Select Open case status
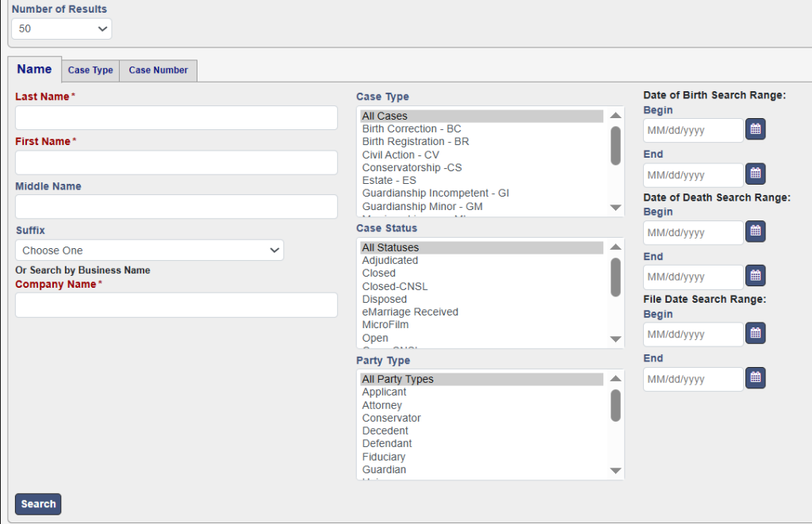This screenshot has width=812, height=524. pos(482,338)
